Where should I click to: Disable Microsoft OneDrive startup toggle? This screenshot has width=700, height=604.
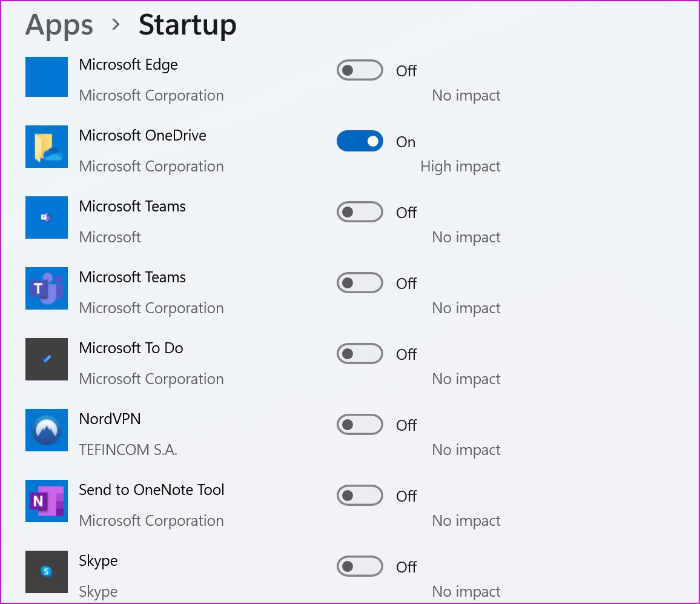(360, 141)
